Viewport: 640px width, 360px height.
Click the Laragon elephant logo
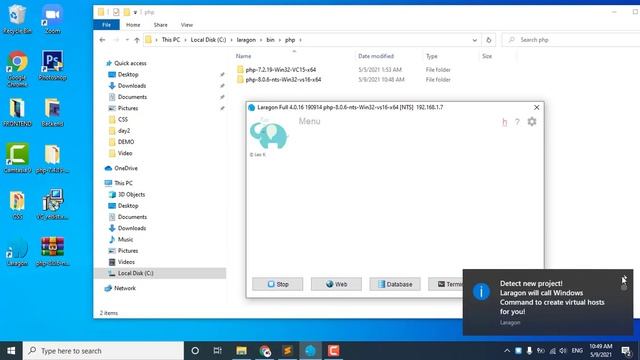269,134
